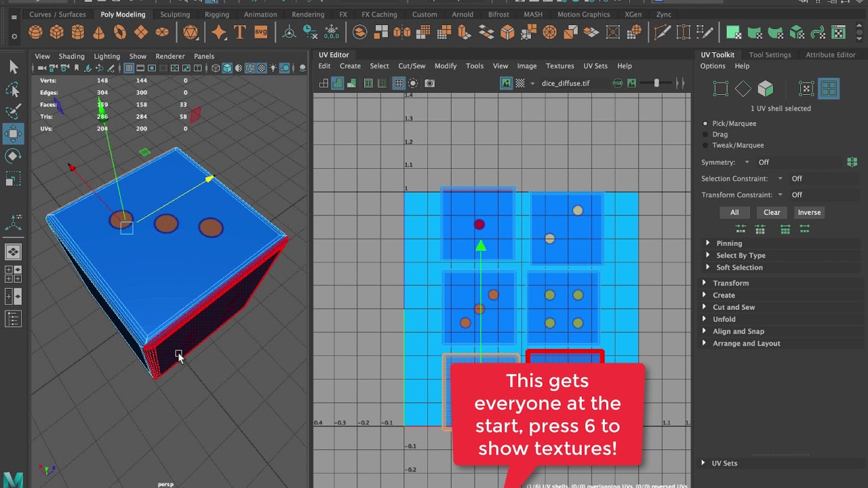Click the shelf settings gear icon

pyautogui.click(x=14, y=35)
